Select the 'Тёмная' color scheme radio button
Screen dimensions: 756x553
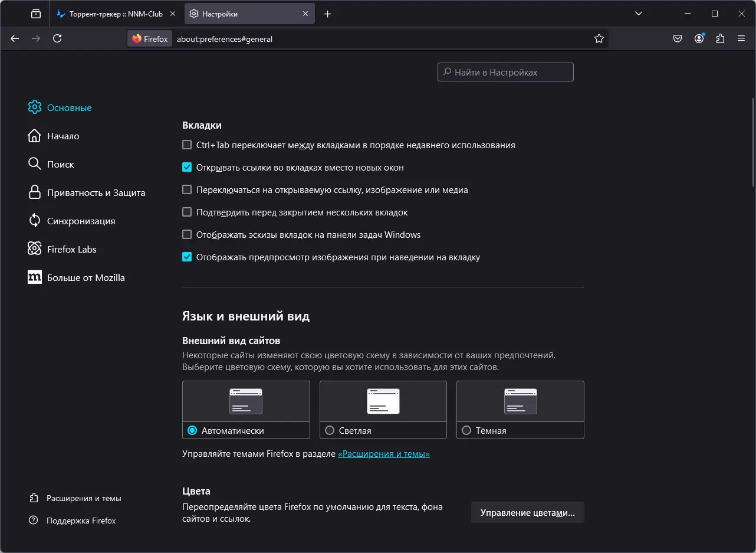click(466, 430)
